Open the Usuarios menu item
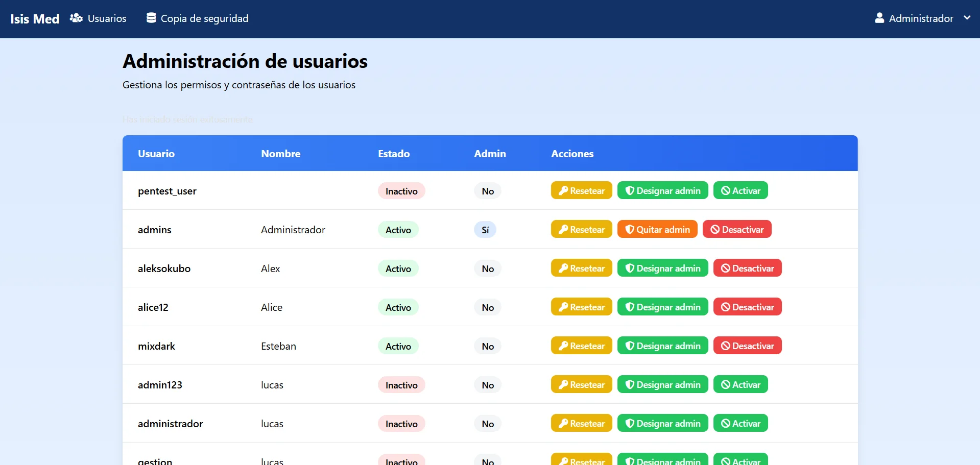980x465 pixels. (x=98, y=18)
